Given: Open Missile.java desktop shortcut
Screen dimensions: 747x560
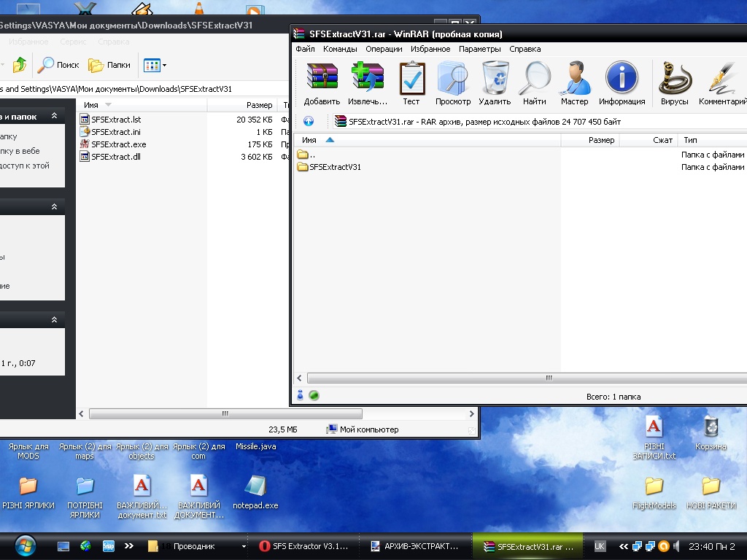Looking at the screenshot, I should [x=255, y=446].
